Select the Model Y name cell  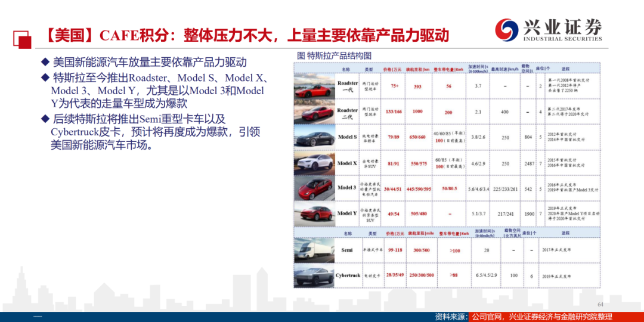[347, 213]
